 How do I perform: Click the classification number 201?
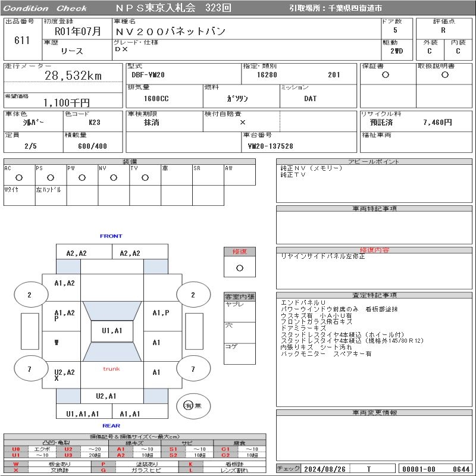click(x=334, y=75)
